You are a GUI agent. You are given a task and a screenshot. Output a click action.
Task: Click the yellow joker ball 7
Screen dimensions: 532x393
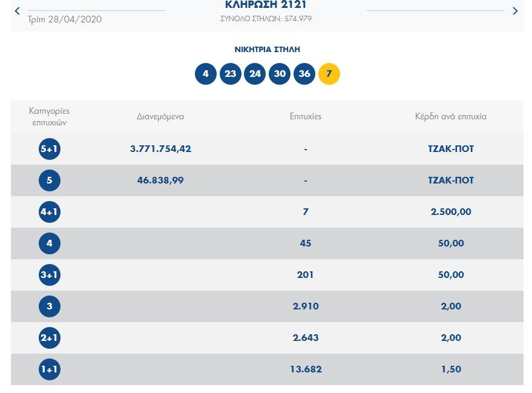pos(329,74)
